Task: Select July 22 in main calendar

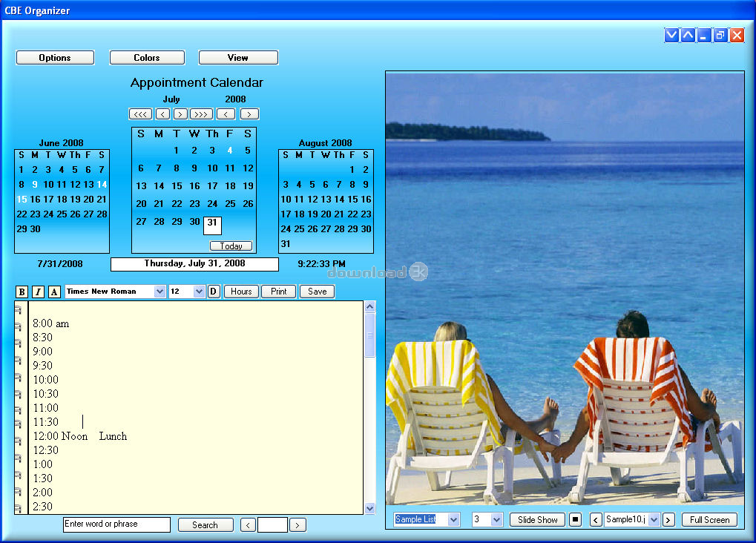Action: [177, 204]
